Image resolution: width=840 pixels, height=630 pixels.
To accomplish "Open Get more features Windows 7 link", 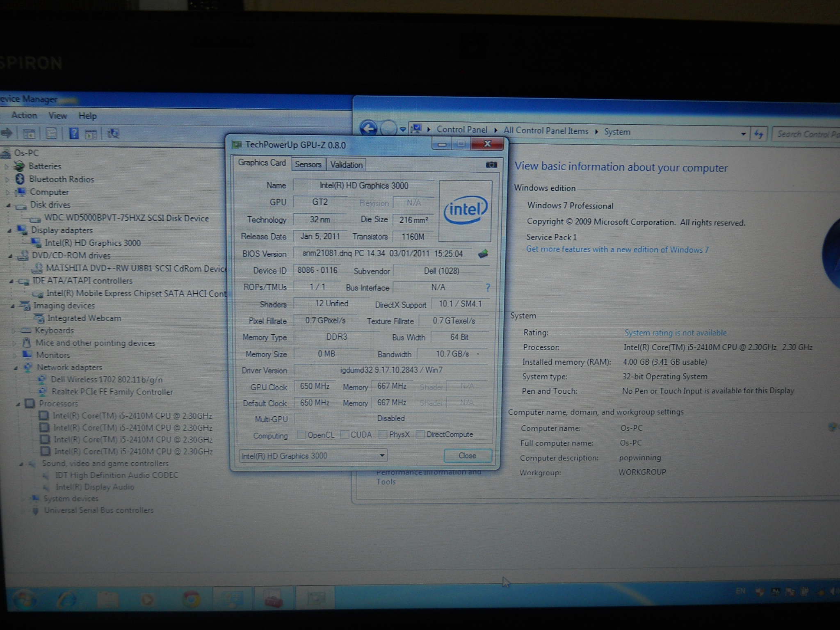I will pos(617,249).
